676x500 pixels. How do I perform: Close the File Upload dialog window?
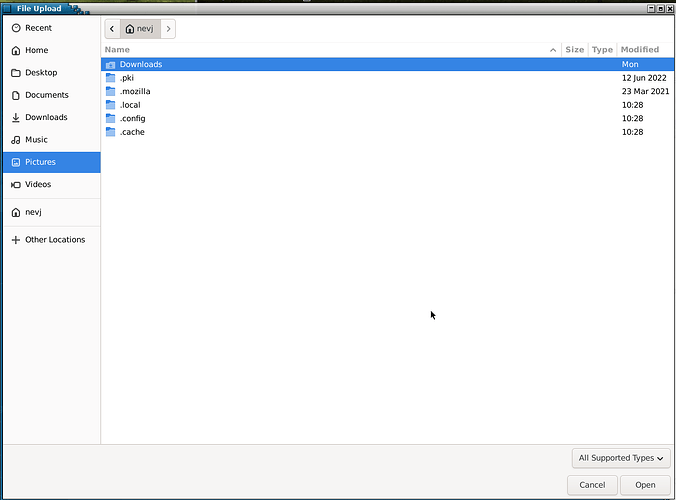tap(670, 9)
